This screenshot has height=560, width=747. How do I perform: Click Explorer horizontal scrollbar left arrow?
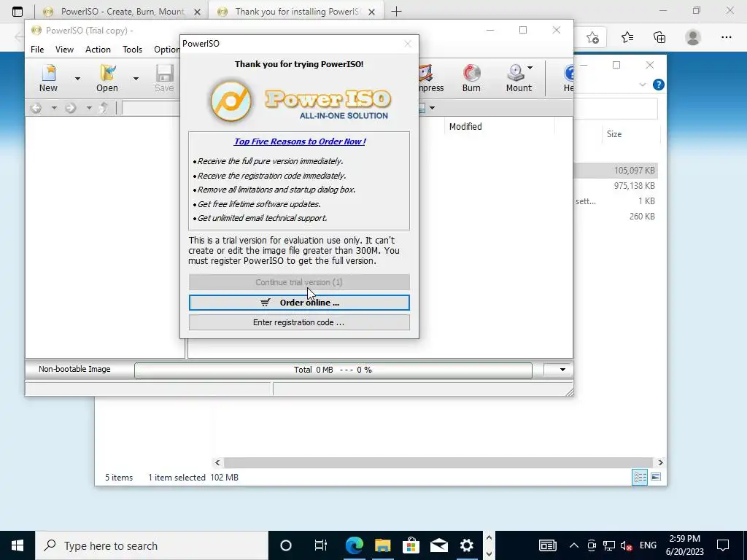(217, 462)
